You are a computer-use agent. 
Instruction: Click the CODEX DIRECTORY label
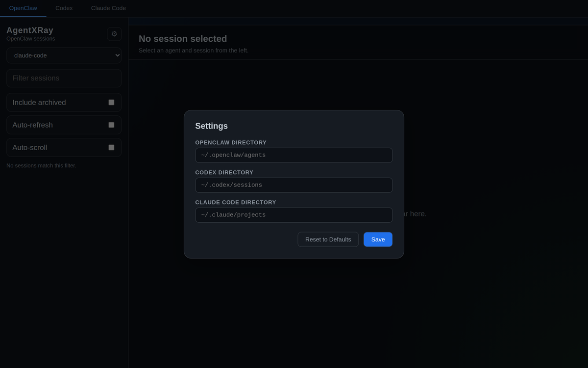(224, 173)
